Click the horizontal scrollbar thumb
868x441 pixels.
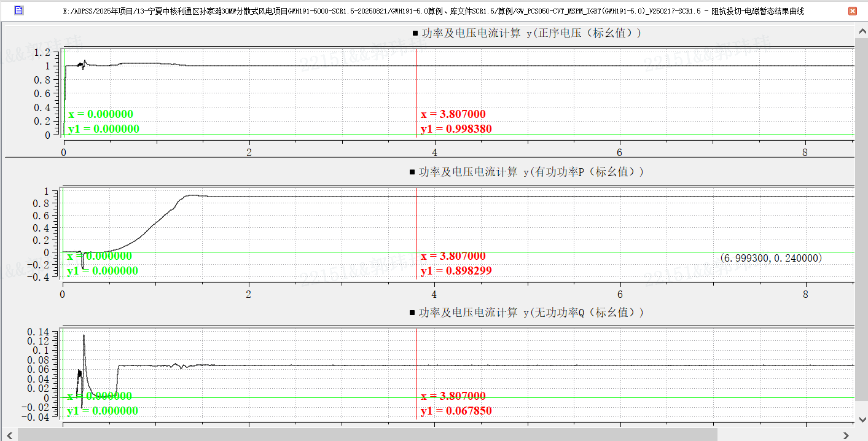click(367, 435)
